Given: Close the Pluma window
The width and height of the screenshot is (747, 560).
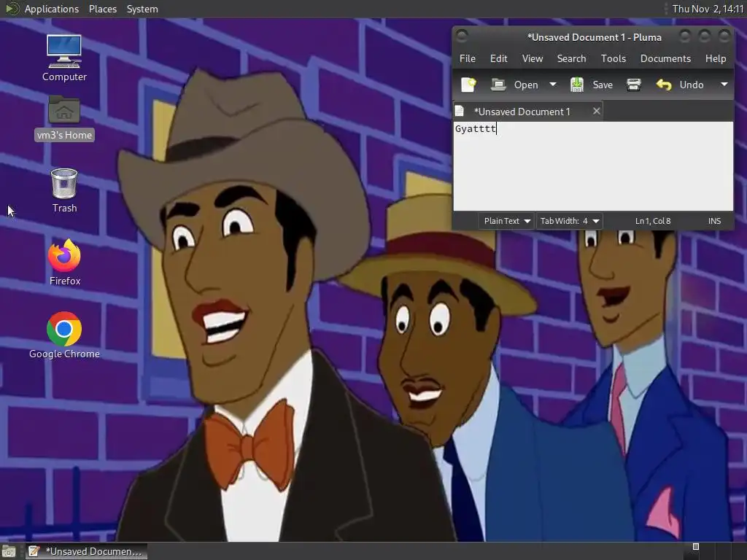Looking at the screenshot, I should tap(724, 36).
